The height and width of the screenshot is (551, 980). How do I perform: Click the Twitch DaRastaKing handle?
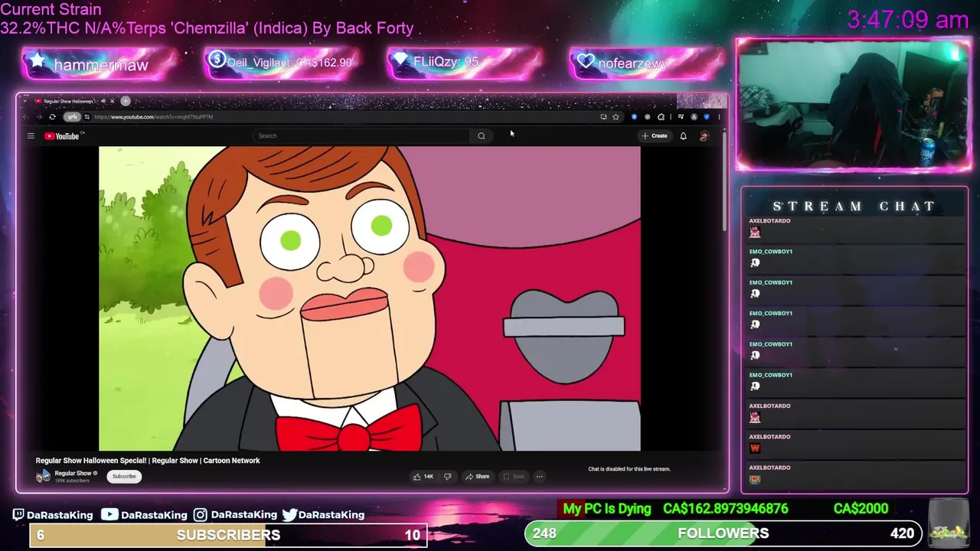[x=53, y=515]
